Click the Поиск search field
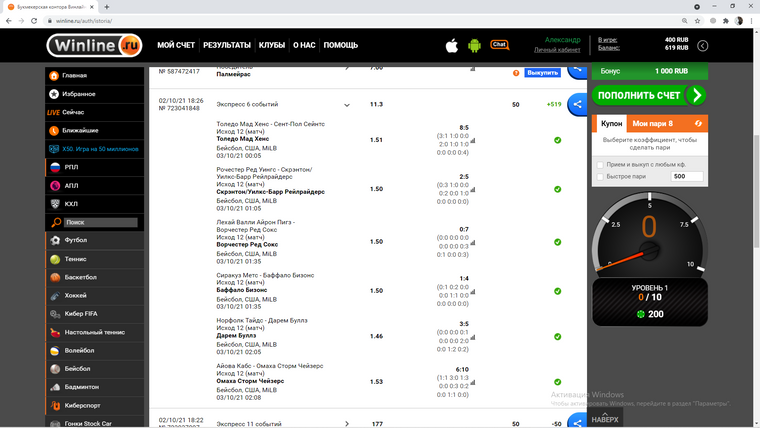Screen dimensions: 760x428 [x=101, y=222]
